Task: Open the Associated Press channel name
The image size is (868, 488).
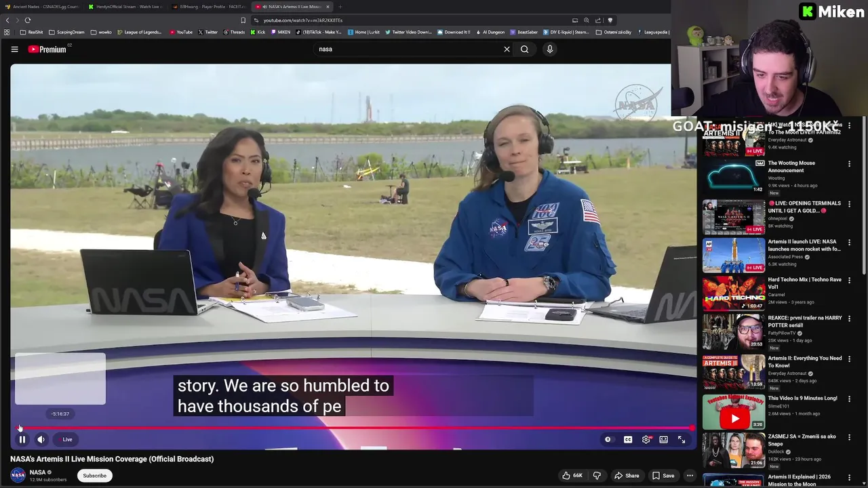Action: [787, 257]
